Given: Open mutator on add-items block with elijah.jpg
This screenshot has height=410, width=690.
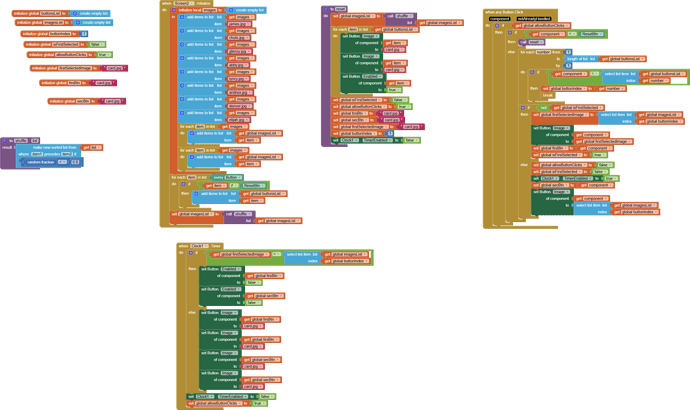Looking at the screenshot, I should (182, 113).
